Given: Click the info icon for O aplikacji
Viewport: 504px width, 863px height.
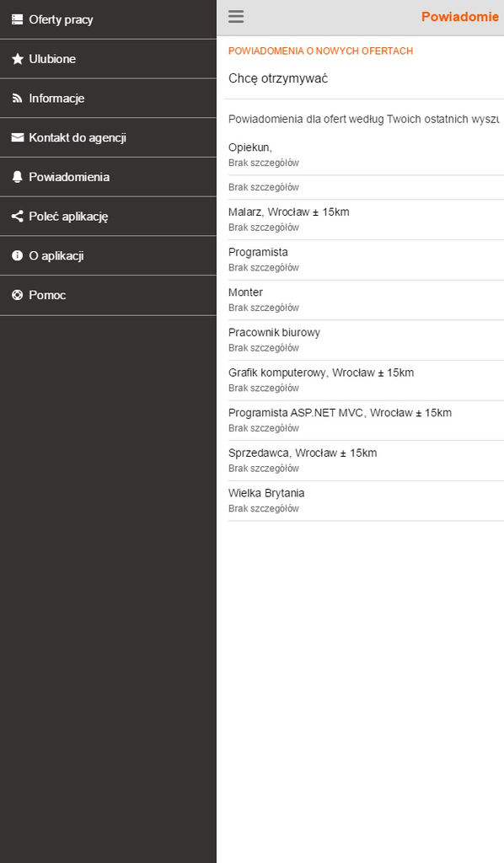Looking at the screenshot, I should (17, 255).
